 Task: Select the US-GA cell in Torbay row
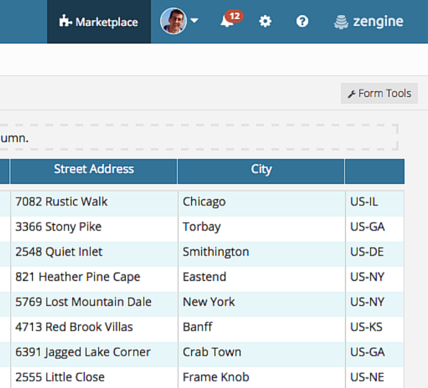tap(375, 229)
